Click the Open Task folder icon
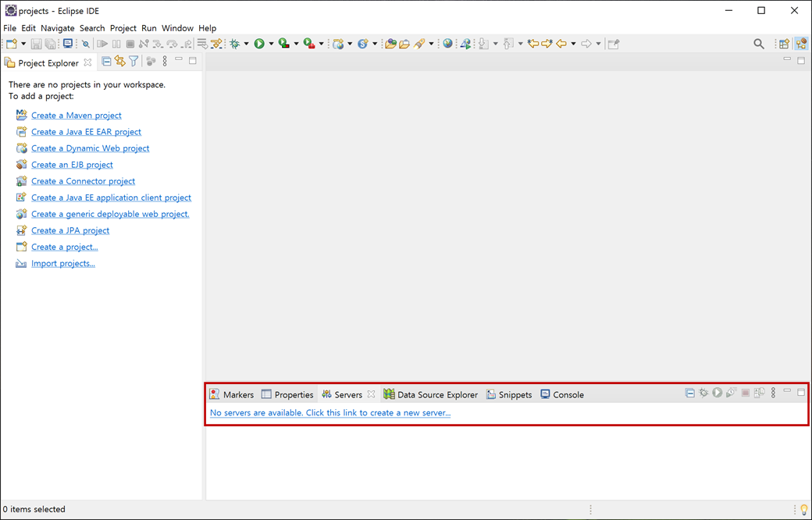This screenshot has width=812, height=520. tap(404, 44)
